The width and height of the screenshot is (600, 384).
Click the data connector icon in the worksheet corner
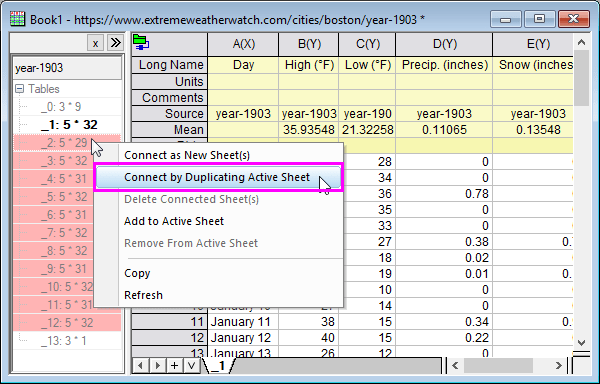(x=141, y=42)
